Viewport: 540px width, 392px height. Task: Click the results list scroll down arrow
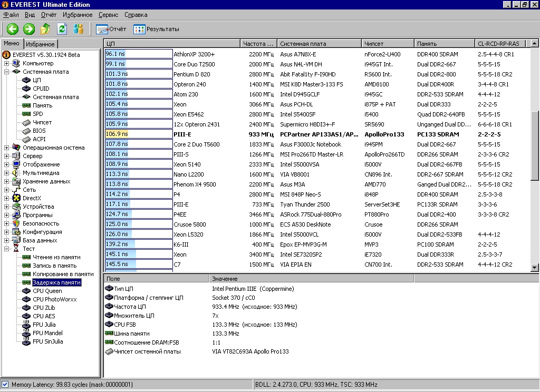535,267
